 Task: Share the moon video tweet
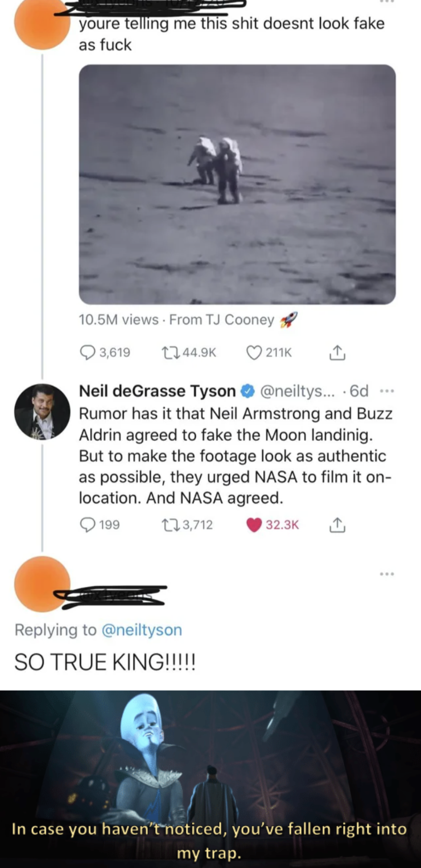tap(337, 352)
